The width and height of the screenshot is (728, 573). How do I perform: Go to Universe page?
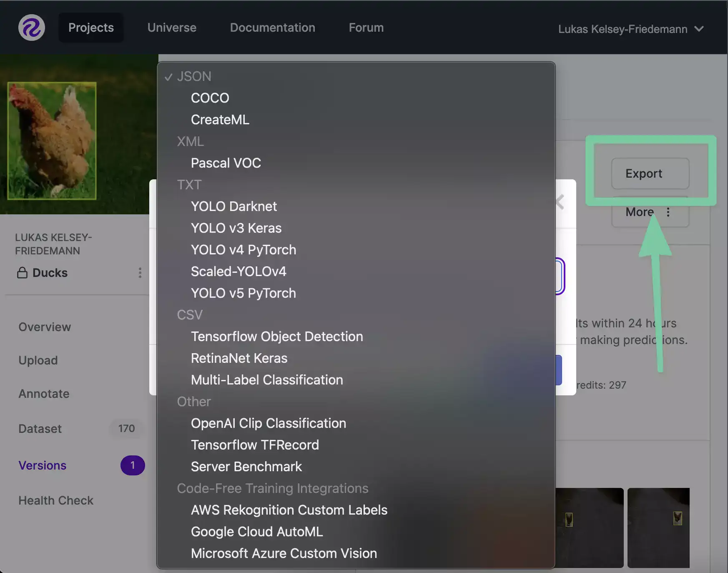[x=172, y=28]
